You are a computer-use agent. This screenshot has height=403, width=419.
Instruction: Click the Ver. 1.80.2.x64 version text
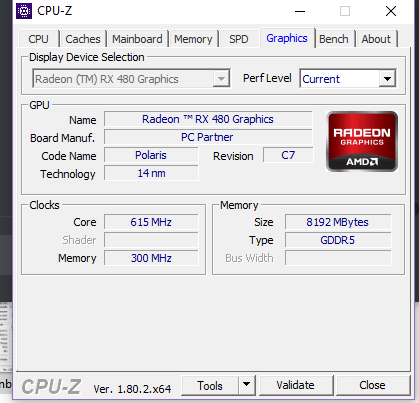[132, 389]
